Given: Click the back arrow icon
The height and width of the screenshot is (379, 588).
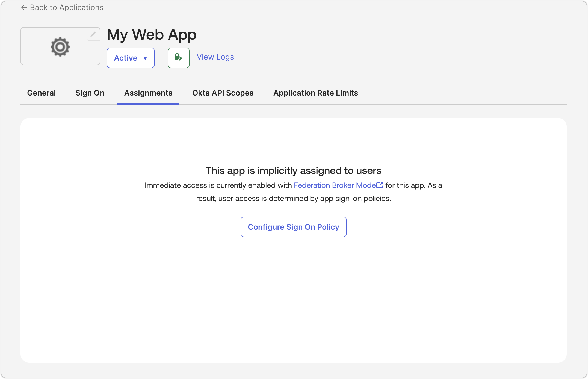Looking at the screenshot, I should point(24,8).
